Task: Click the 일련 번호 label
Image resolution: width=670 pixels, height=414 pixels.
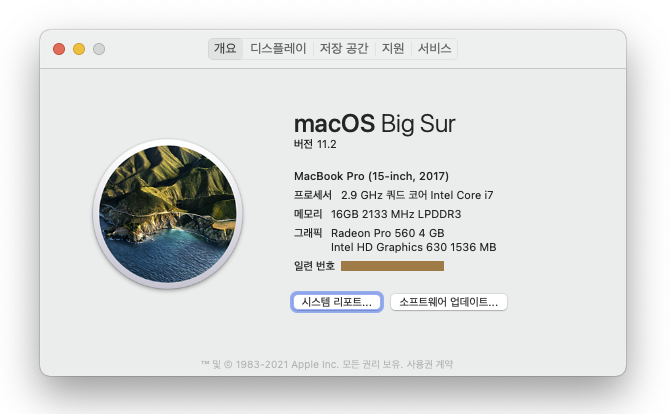Action: click(x=314, y=266)
